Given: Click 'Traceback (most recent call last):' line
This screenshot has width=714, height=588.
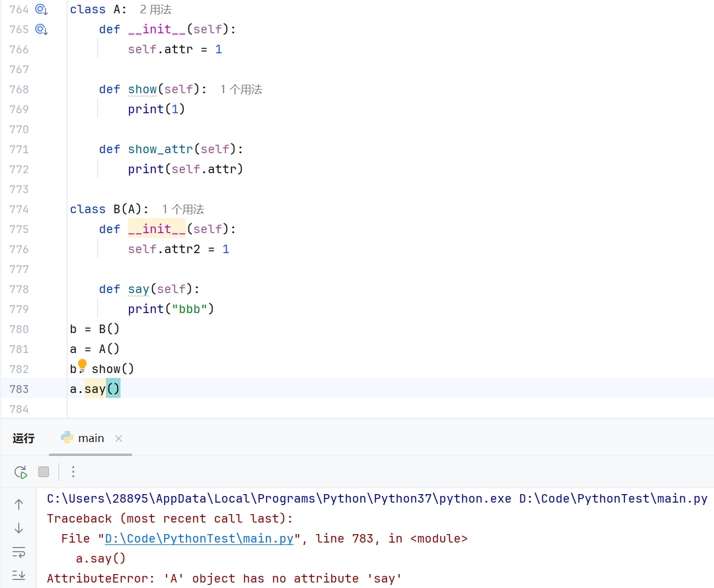Looking at the screenshot, I should pyautogui.click(x=170, y=518).
